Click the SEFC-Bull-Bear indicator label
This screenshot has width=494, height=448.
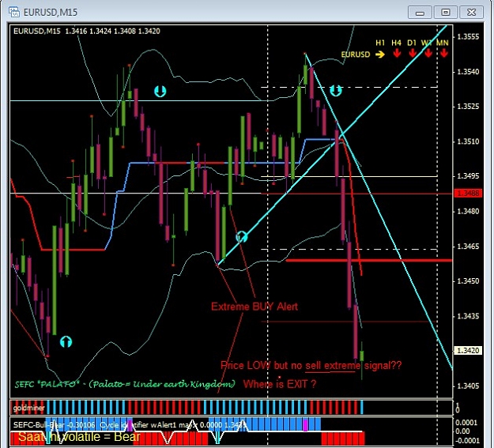[x=55, y=425]
